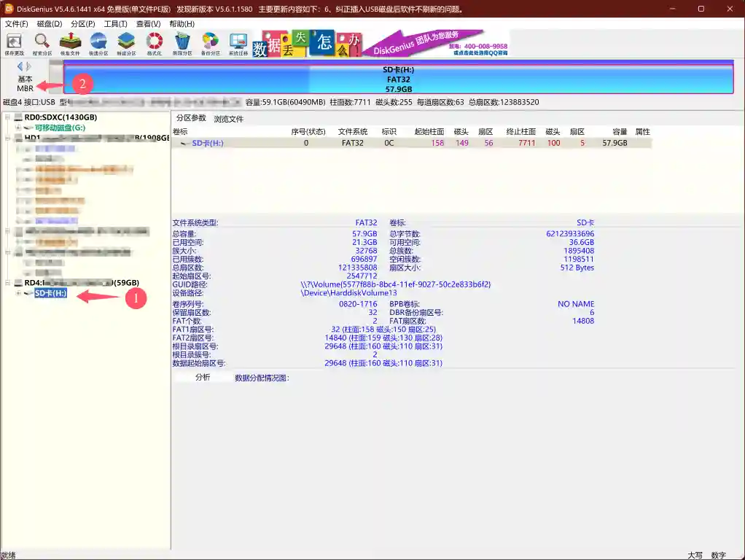Viewport: 745px width, 560px height.
Task: Go to previous disk with left arrow
Action: pos(20,66)
